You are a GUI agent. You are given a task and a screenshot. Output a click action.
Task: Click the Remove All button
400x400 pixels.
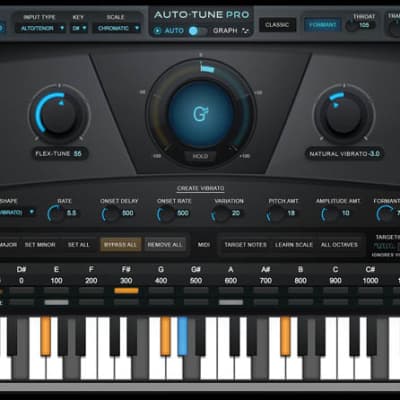pos(165,245)
